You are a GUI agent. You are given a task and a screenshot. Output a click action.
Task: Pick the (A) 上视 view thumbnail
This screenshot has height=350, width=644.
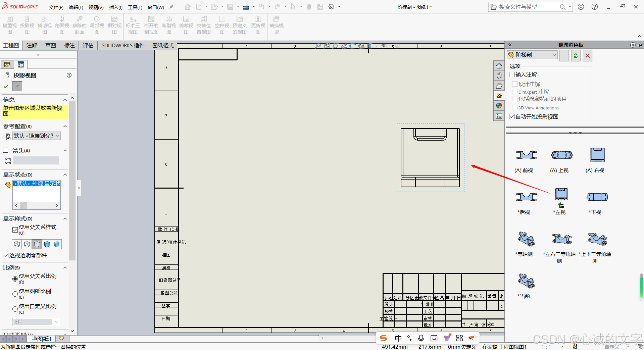click(562, 155)
